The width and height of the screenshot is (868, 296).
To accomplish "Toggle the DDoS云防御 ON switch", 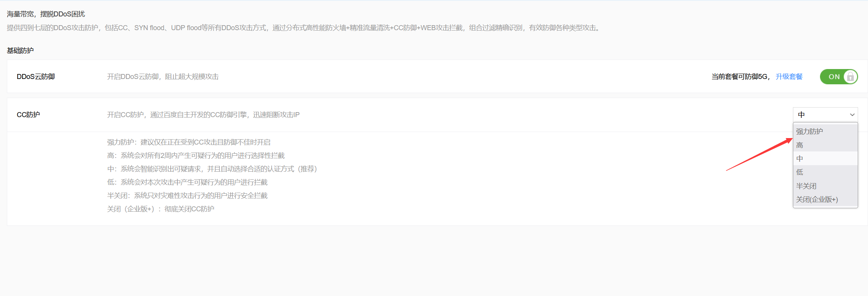I will tap(839, 77).
